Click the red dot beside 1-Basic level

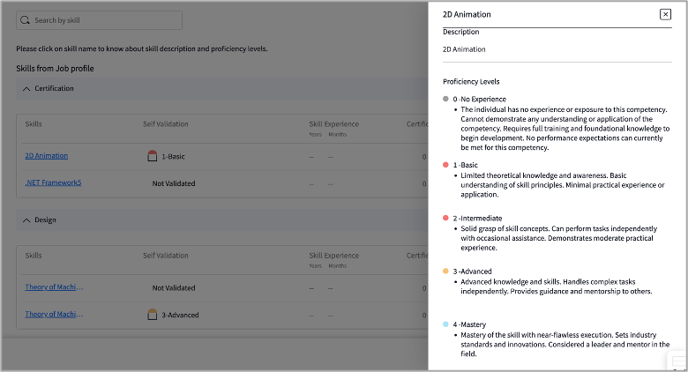coord(446,165)
